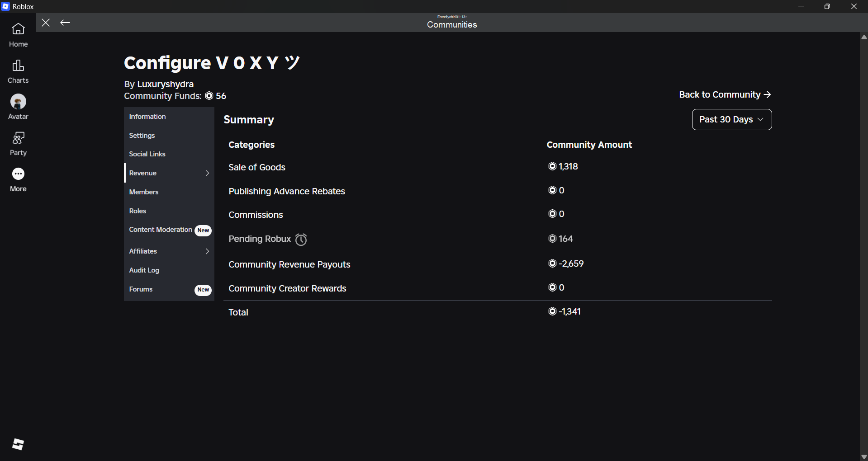The image size is (868, 461).
Task: Click the Roblox app icon in the title bar
Action: pyautogui.click(x=5, y=6)
